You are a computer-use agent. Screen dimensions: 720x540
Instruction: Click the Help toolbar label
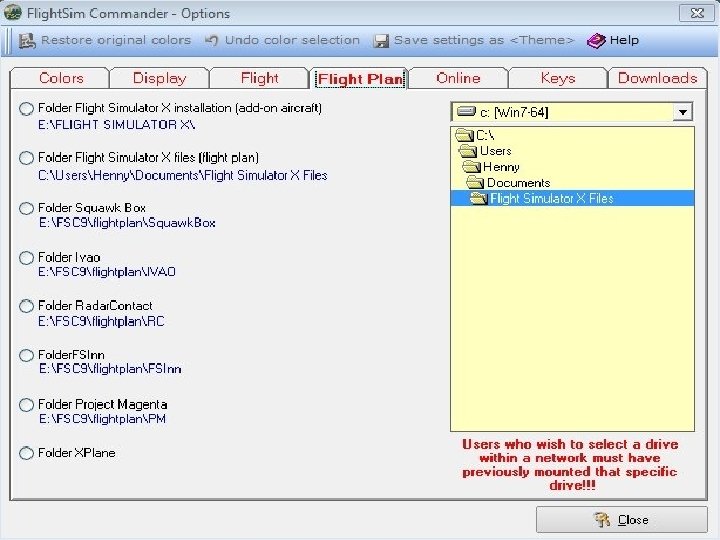(x=624, y=40)
